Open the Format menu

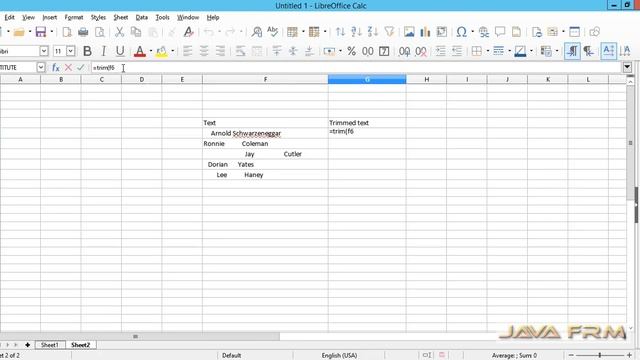click(74, 18)
